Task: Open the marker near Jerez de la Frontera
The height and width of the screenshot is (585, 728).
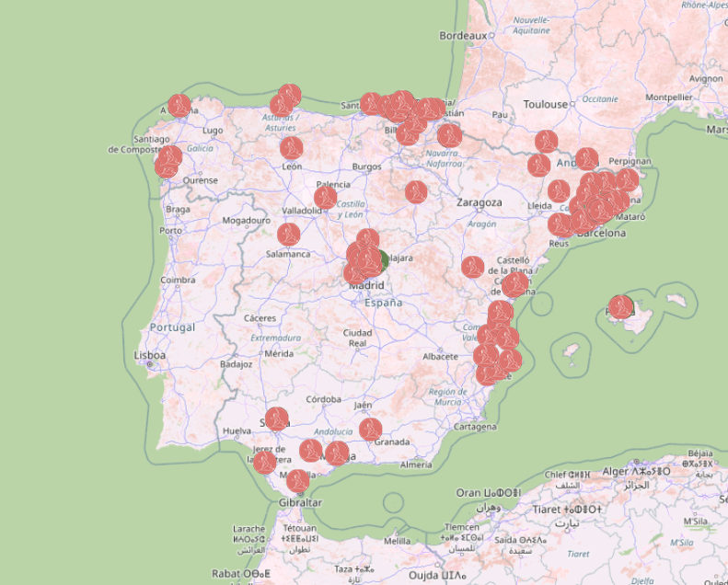Action: [x=264, y=462]
